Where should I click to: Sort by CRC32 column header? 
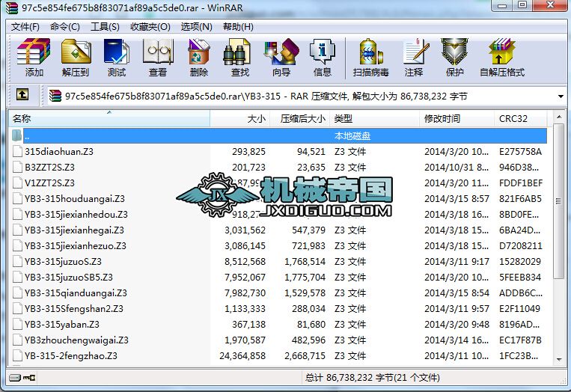(x=521, y=119)
